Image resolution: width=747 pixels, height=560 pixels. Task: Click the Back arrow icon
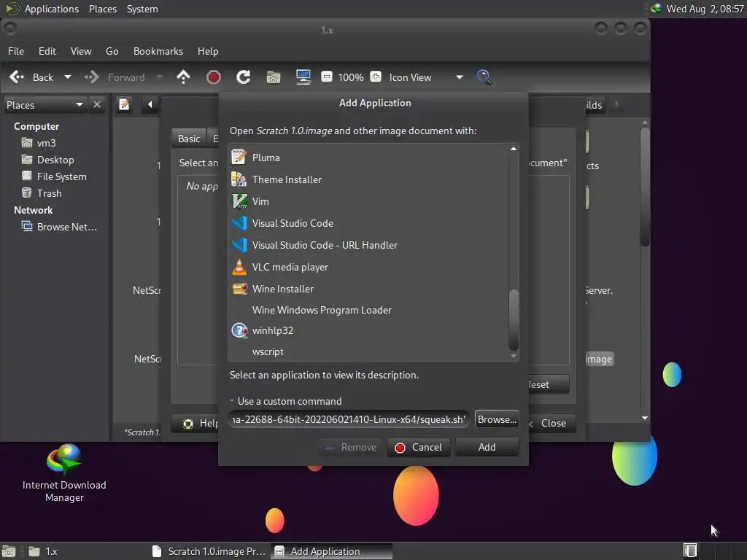coord(17,77)
